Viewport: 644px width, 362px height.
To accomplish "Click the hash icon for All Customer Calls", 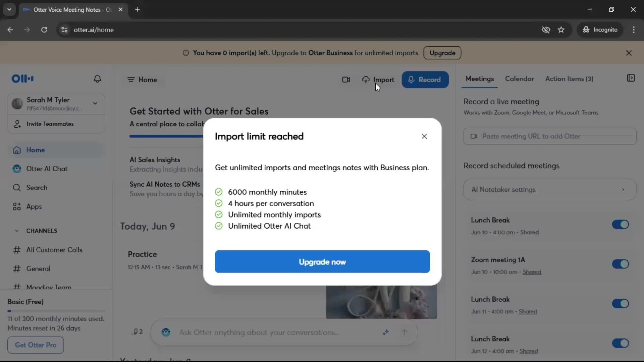I will (17, 250).
